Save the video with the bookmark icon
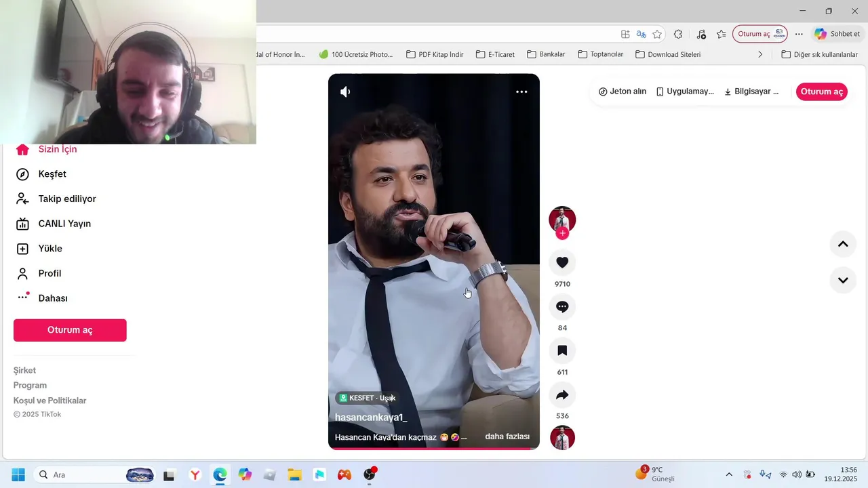Viewport: 868px width, 488px height. pos(562,350)
